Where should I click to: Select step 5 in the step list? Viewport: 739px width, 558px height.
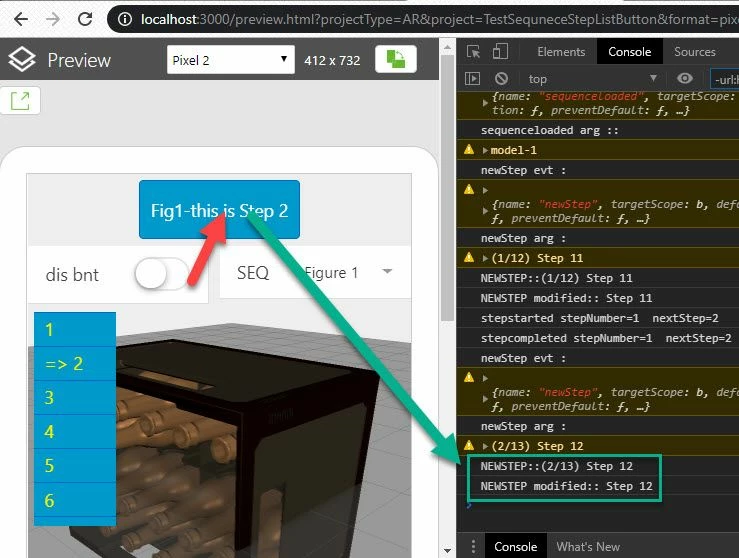[x=75, y=466]
